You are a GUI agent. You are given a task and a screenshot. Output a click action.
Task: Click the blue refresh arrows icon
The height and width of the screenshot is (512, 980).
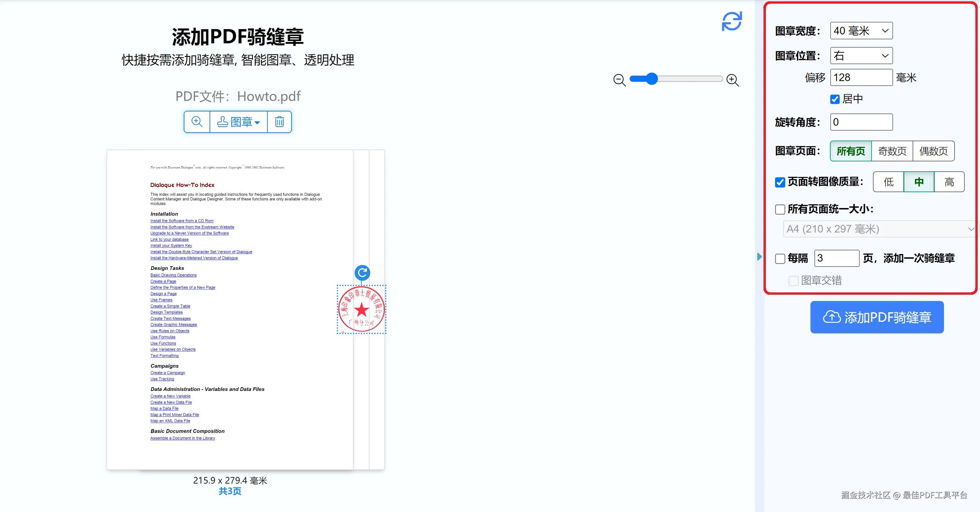click(731, 21)
